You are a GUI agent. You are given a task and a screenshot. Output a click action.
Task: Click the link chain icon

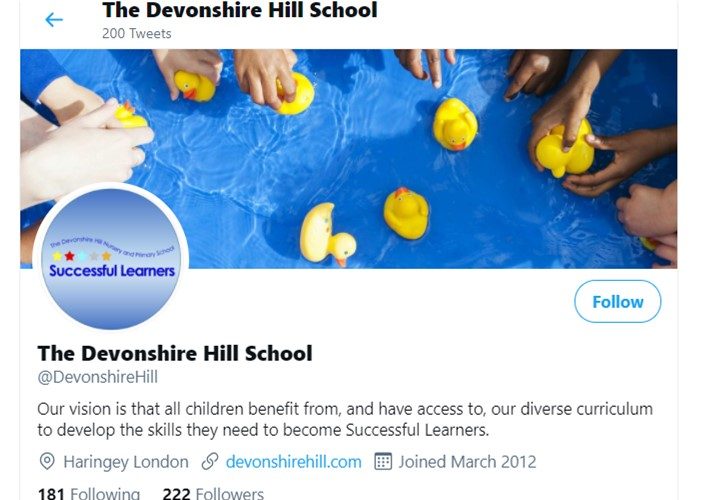click(x=210, y=461)
